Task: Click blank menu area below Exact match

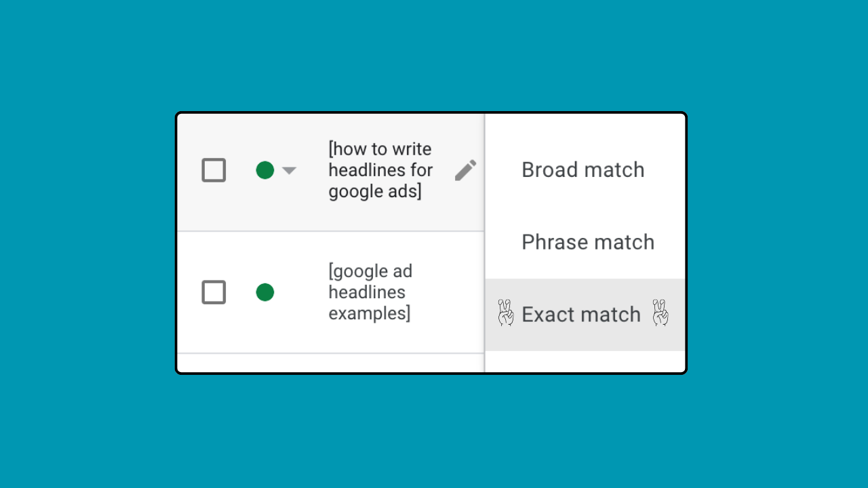Action: 585,361
